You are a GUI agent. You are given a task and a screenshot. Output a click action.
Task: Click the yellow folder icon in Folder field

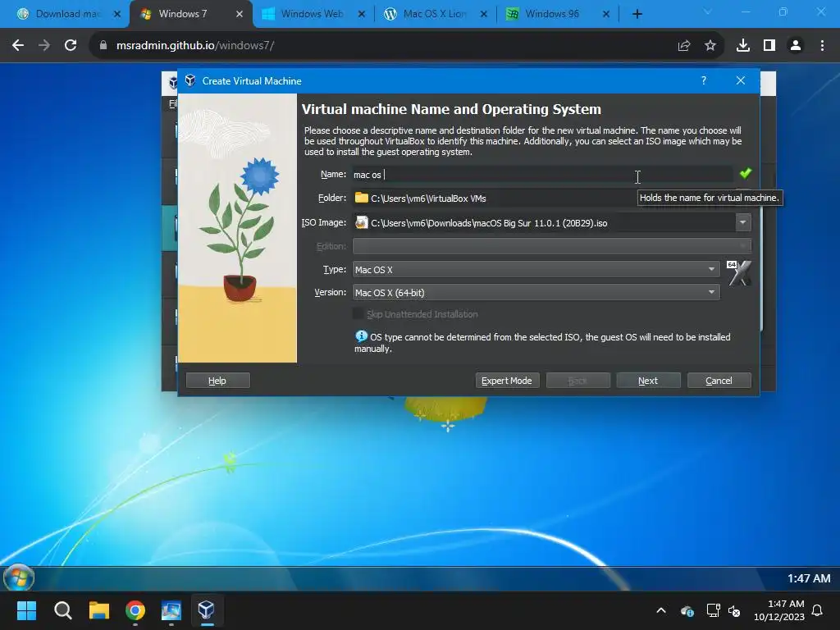click(x=362, y=198)
